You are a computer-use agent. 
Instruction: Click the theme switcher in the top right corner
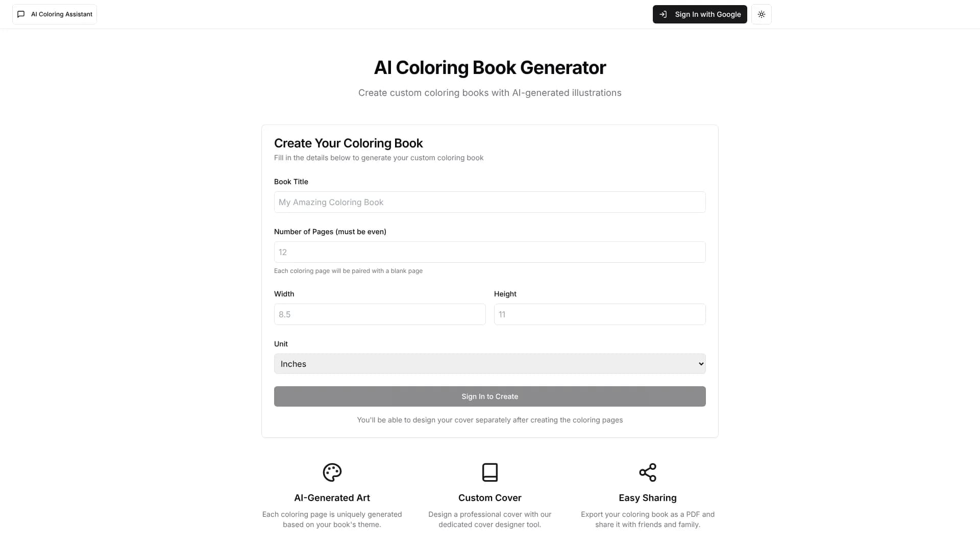click(761, 14)
